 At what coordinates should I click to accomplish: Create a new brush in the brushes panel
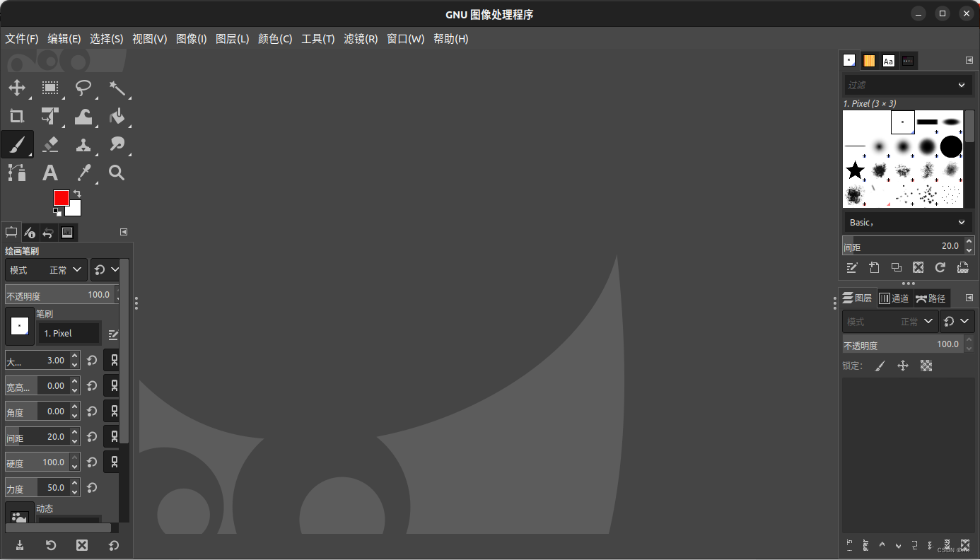(x=875, y=267)
